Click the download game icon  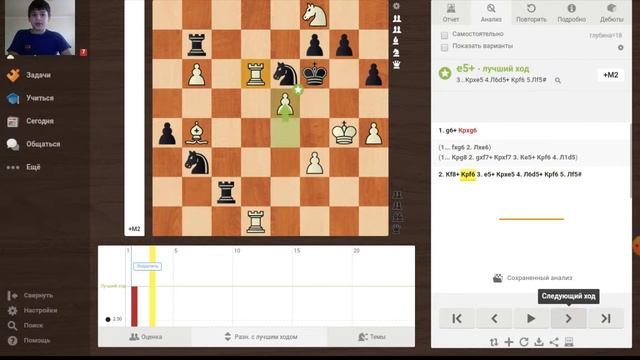[x=539, y=342]
